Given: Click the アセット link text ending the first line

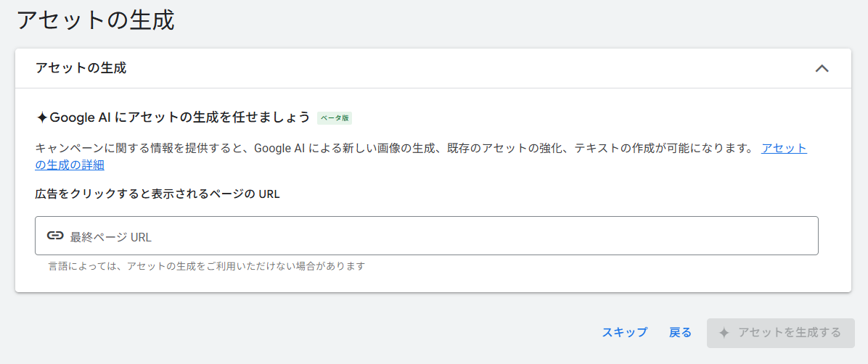Looking at the screenshot, I should (784, 148).
